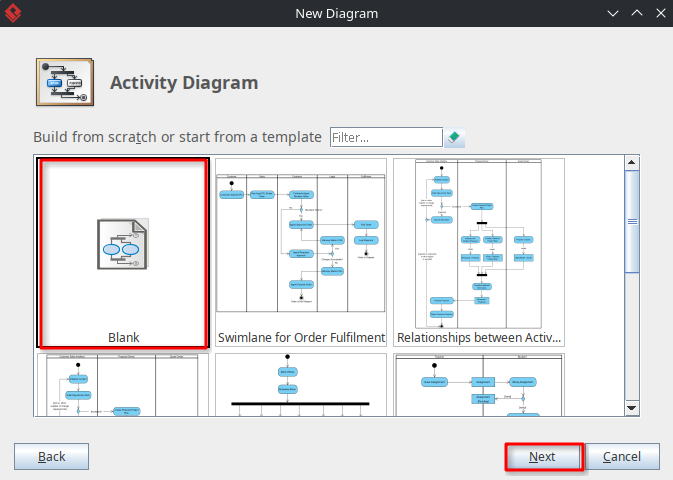Click the blank diagram document icon
The width and height of the screenshot is (673, 480).
[x=123, y=244]
